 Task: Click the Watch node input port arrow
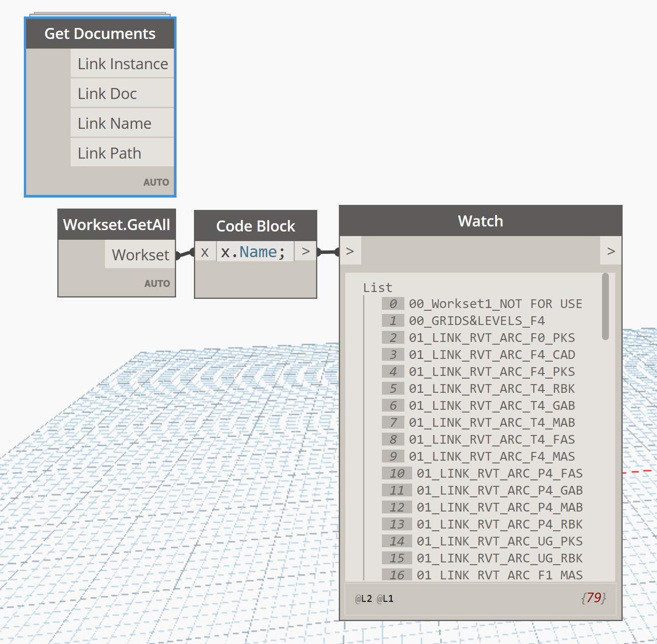(x=350, y=251)
